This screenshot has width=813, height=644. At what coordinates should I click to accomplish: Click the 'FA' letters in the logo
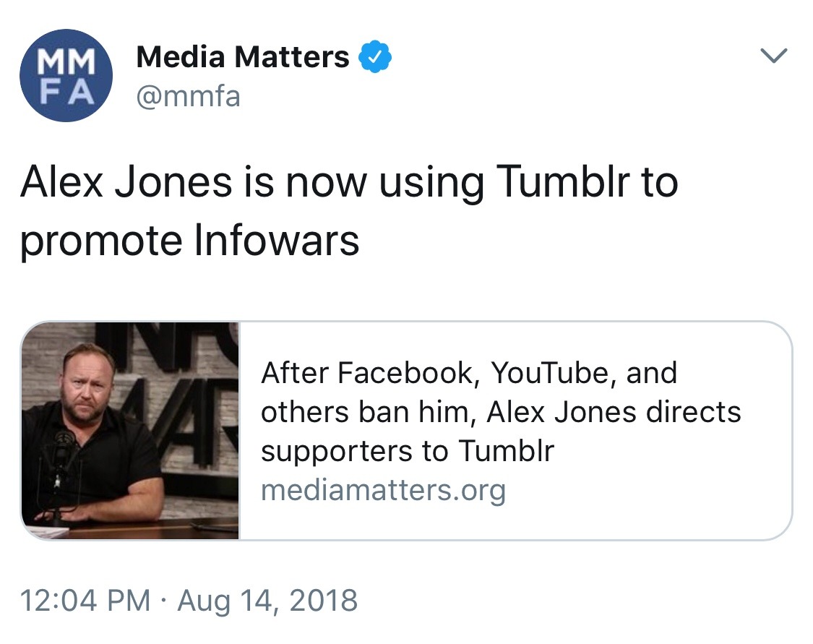click(x=66, y=93)
